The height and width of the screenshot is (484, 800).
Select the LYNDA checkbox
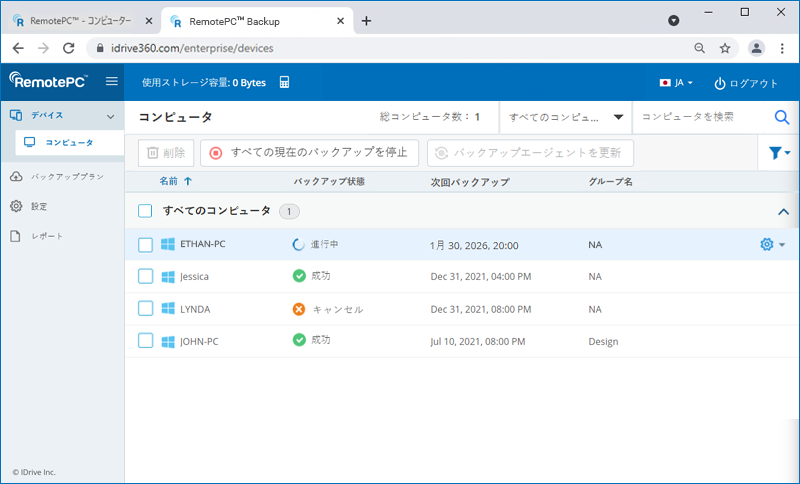(145, 309)
